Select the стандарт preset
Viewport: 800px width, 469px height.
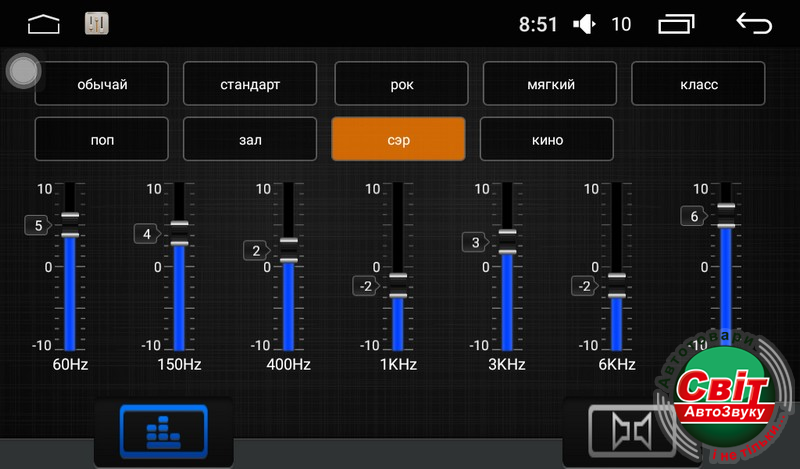pos(250,84)
